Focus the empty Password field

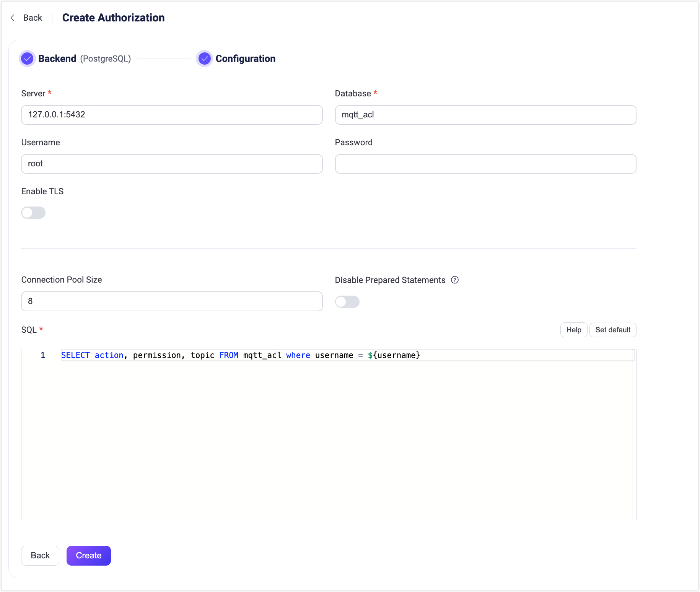click(x=485, y=164)
